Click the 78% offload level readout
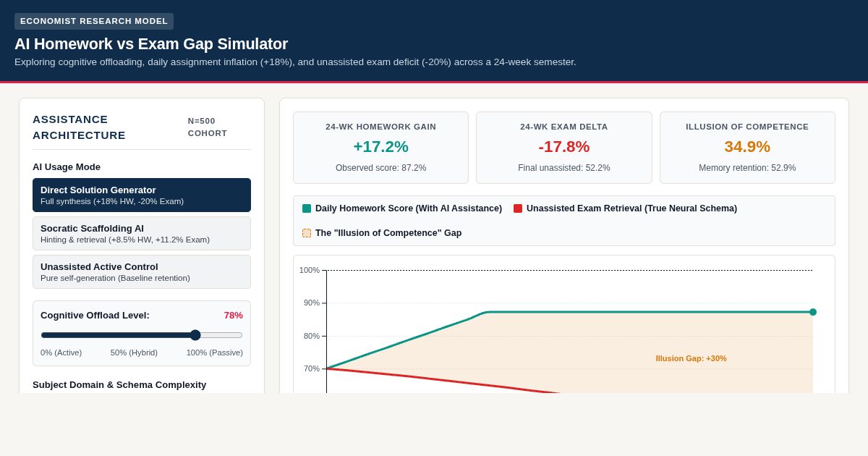 [x=234, y=316]
